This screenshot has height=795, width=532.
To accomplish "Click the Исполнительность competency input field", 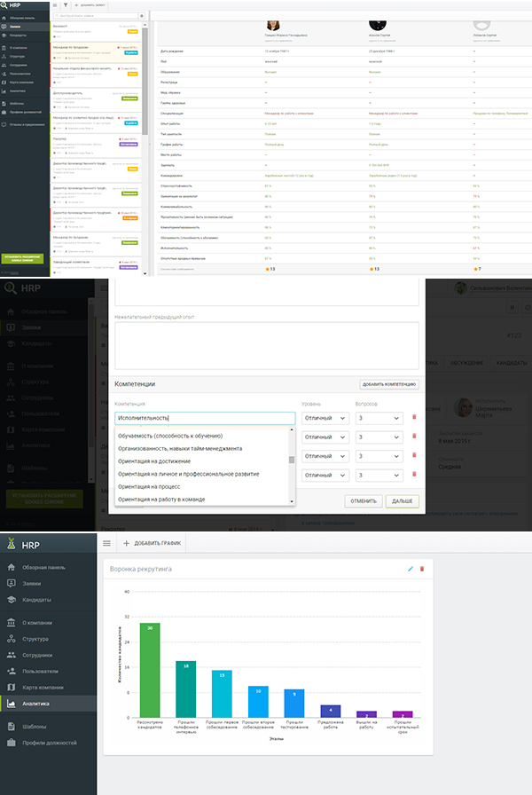I will (x=204, y=418).
